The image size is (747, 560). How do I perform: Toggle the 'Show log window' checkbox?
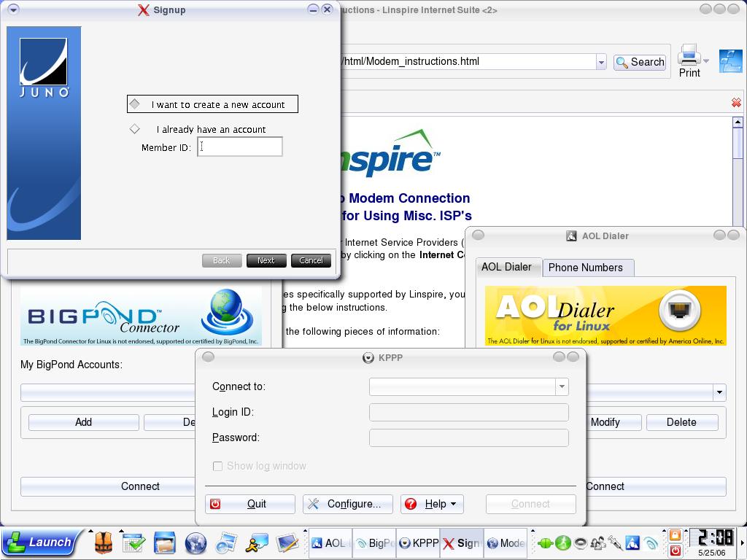pyautogui.click(x=217, y=466)
